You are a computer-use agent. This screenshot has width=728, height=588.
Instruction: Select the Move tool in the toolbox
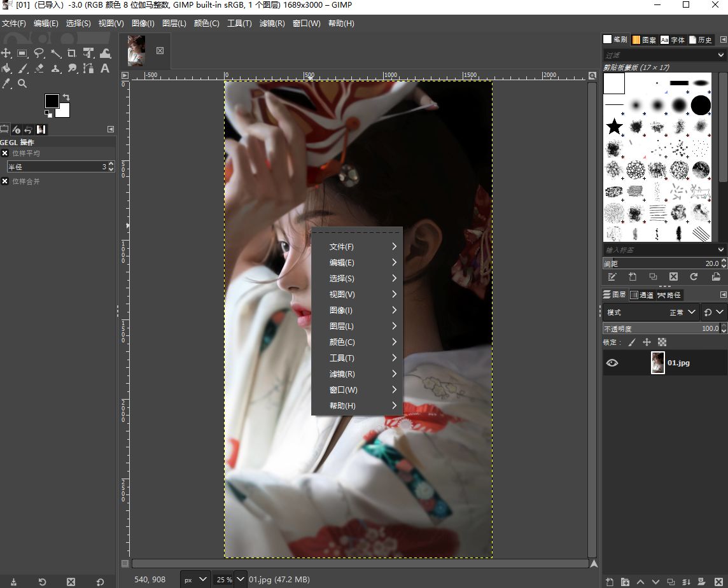click(6, 53)
